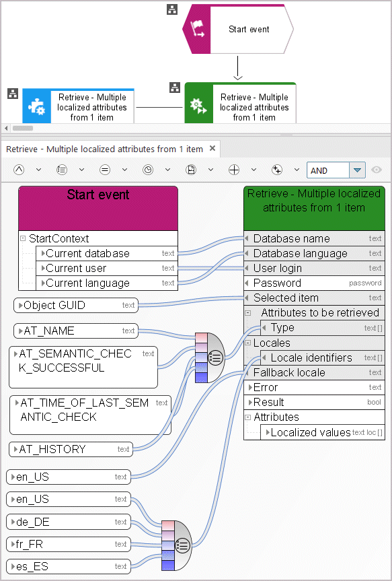Click the Locale identifiers input row
Image resolution: width=392 pixels, height=581 pixels.
pyautogui.click(x=323, y=358)
